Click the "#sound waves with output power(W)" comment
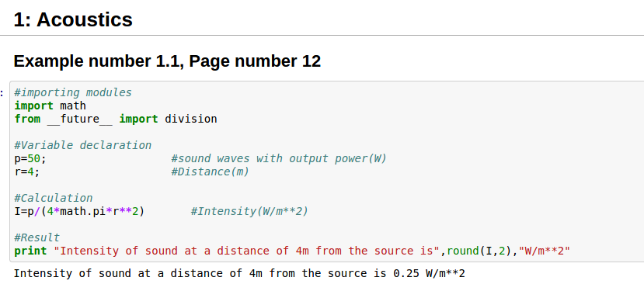This screenshot has height=298, width=644. click(x=280, y=158)
